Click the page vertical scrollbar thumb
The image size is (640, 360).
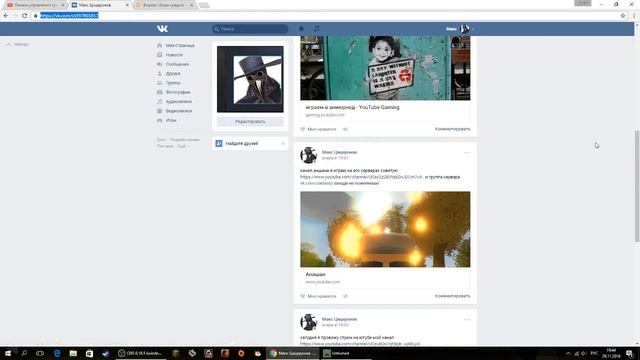pyautogui.click(x=637, y=186)
